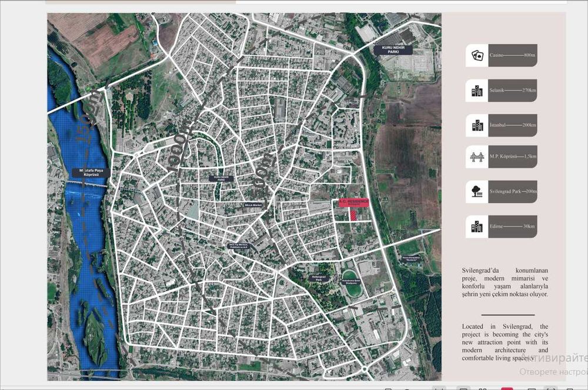Select the 'Casino 800m' legend label

click(513, 55)
